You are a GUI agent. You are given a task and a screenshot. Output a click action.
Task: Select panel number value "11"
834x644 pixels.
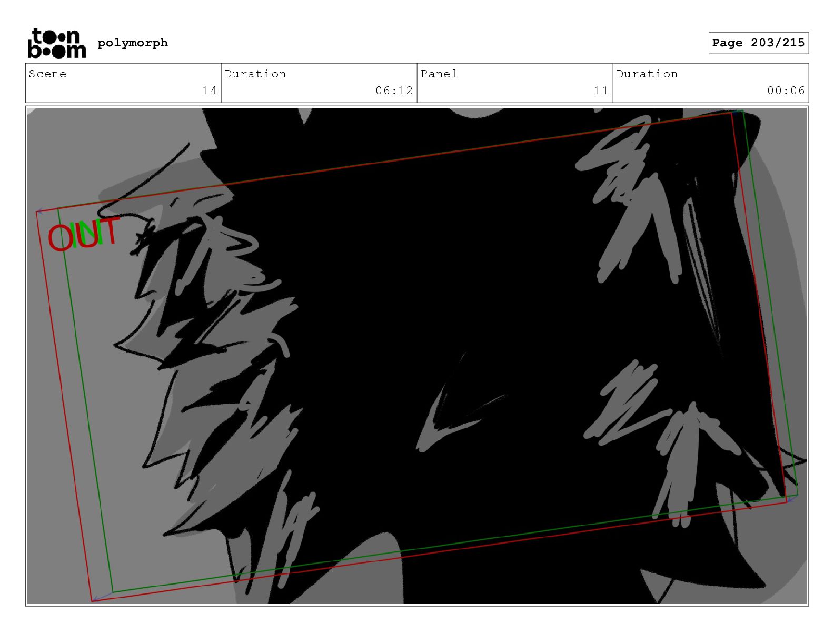pyautogui.click(x=601, y=90)
